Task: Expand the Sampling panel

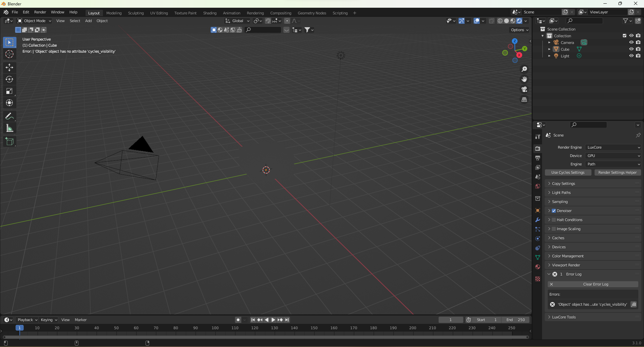Action: coord(560,202)
